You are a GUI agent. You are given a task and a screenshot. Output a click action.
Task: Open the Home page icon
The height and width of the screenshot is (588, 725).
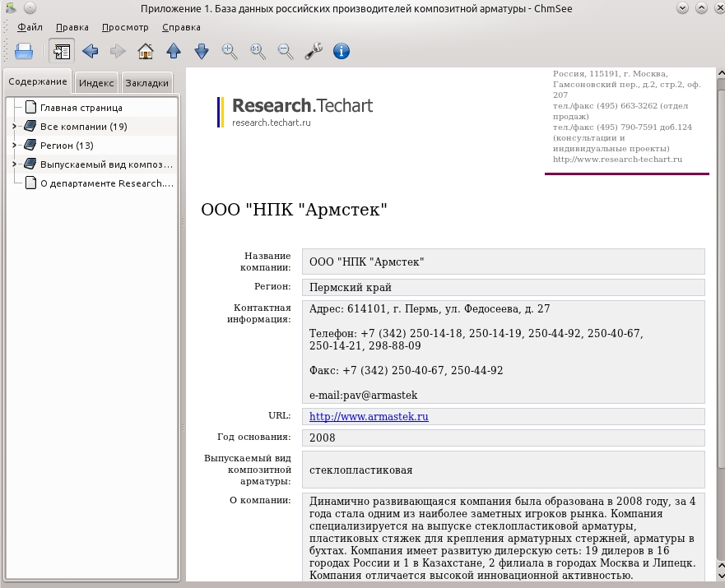point(146,51)
